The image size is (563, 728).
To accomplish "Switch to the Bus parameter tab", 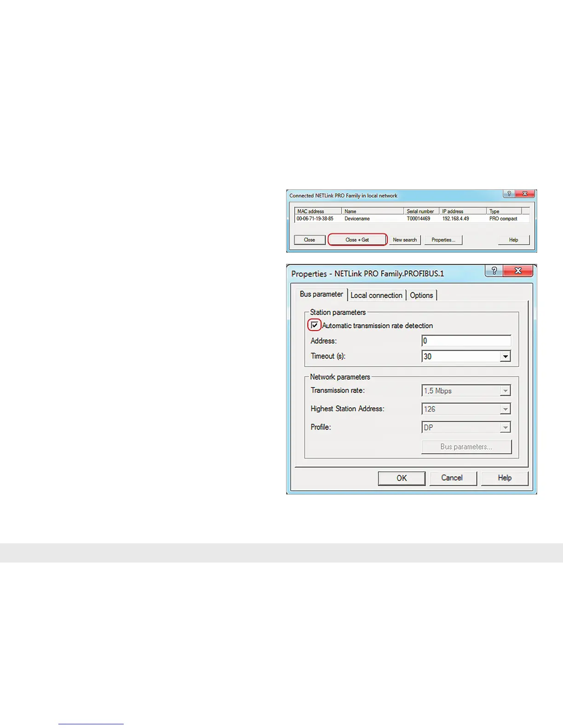I will coord(322,294).
